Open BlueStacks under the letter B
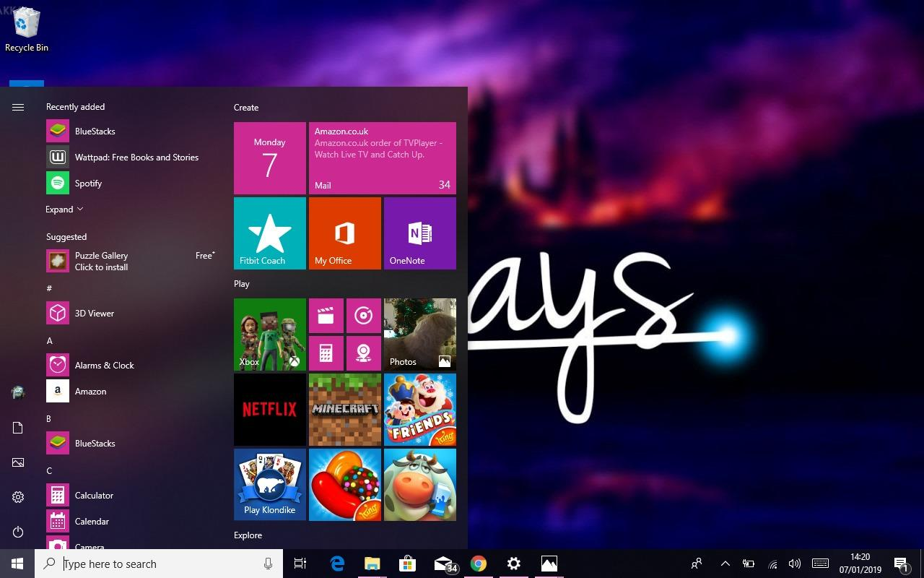This screenshot has width=924, height=578. point(130,444)
